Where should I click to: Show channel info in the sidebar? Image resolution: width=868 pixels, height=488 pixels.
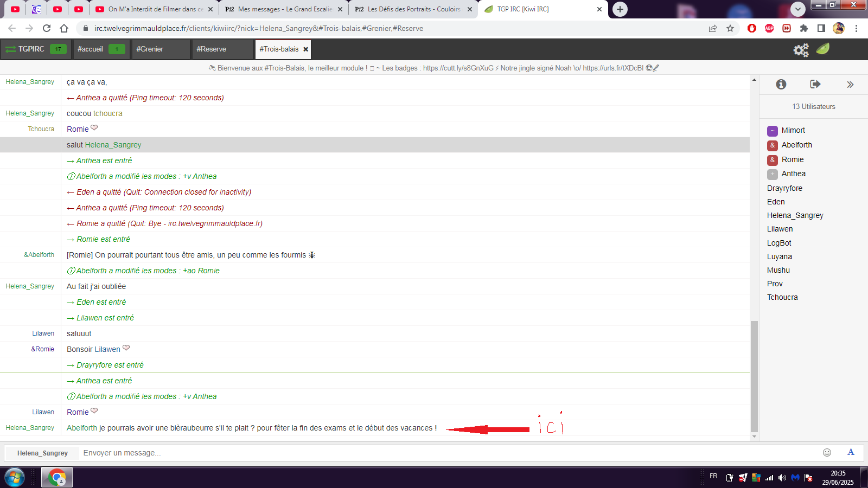781,84
